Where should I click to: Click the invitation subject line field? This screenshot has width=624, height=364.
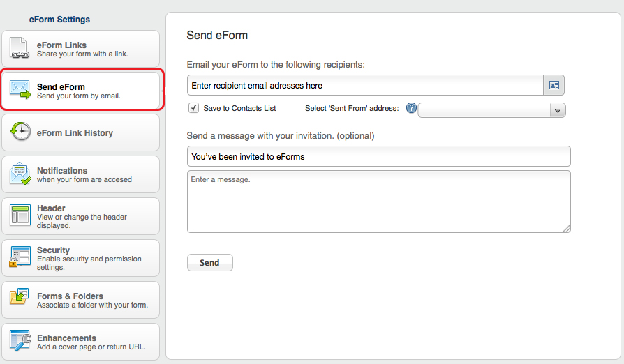pos(379,156)
